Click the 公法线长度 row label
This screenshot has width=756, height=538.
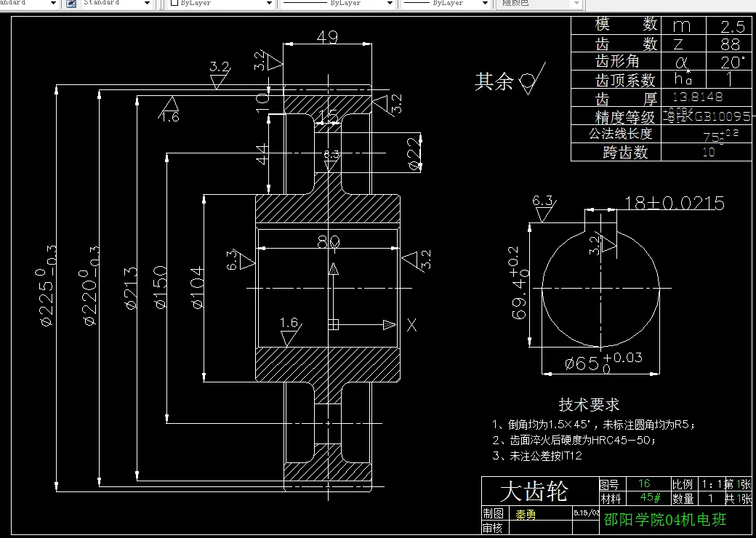point(621,134)
